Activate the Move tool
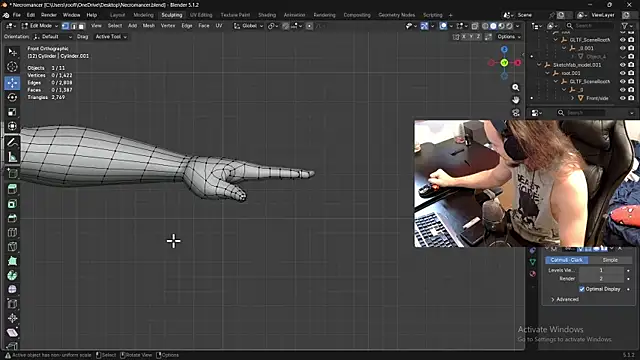This screenshot has width=640, height=360. (12, 83)
